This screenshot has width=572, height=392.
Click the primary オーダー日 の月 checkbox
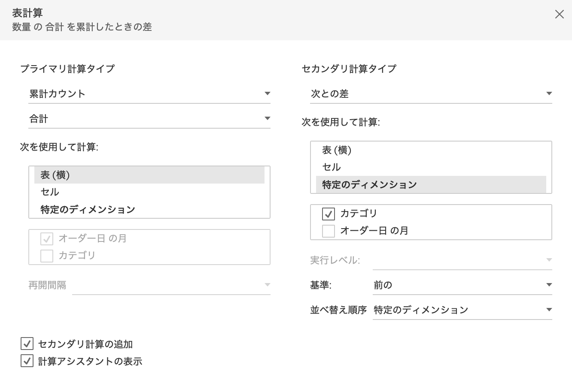47,238
